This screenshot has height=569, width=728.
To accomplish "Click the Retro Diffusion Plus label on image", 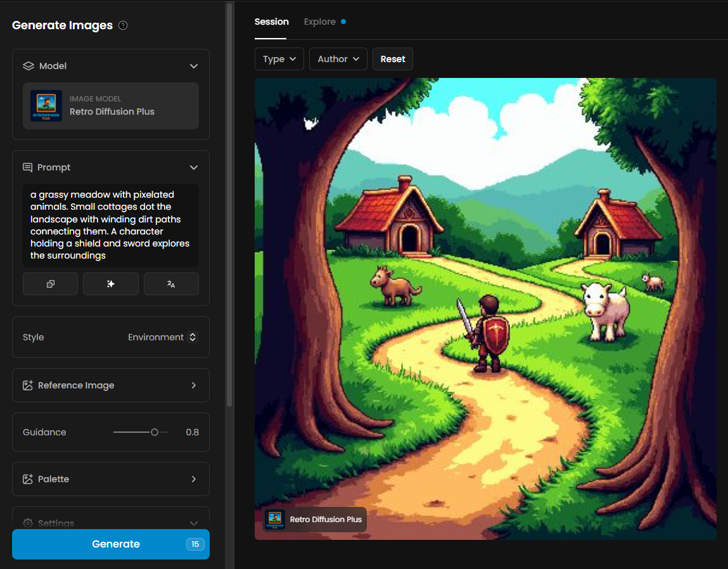I will click(x=326, y=520).
